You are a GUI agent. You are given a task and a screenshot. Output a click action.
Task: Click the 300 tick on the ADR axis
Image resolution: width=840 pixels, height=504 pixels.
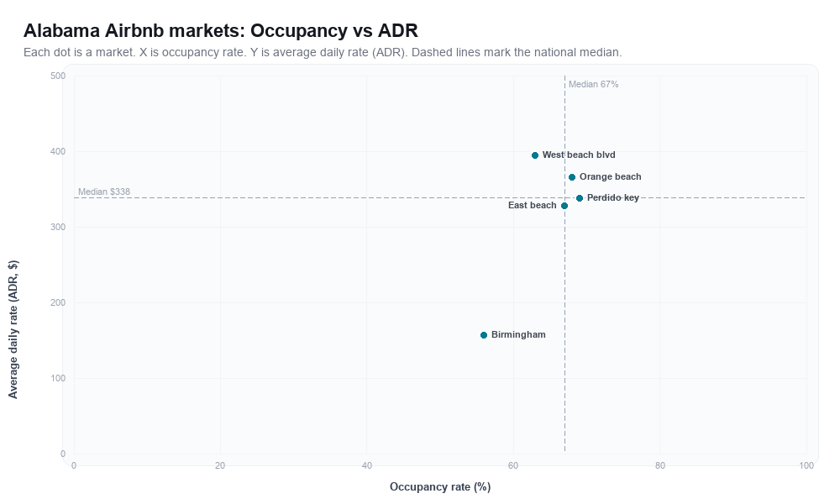click(x=58, y=227)
